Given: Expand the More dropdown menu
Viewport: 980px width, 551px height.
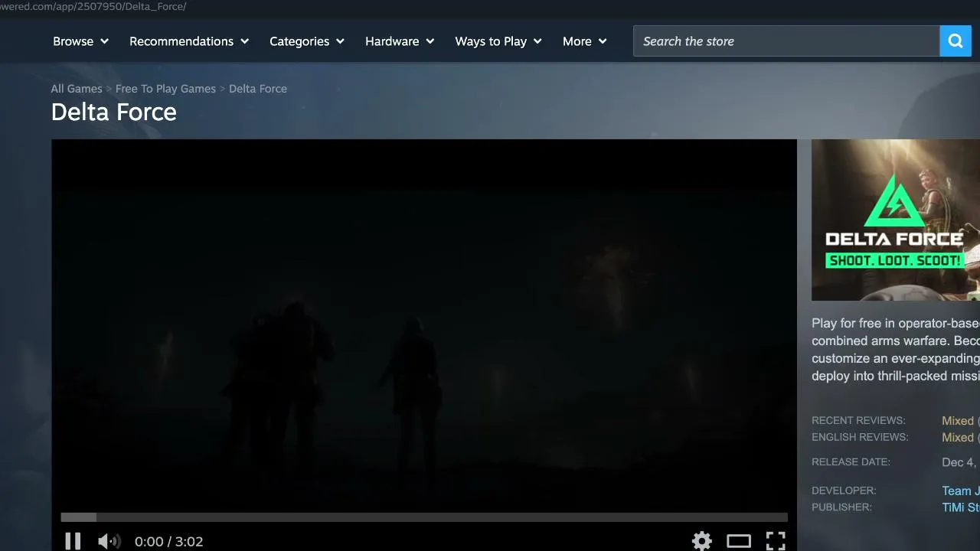Looking at the screenshot, I should [585, 41].
